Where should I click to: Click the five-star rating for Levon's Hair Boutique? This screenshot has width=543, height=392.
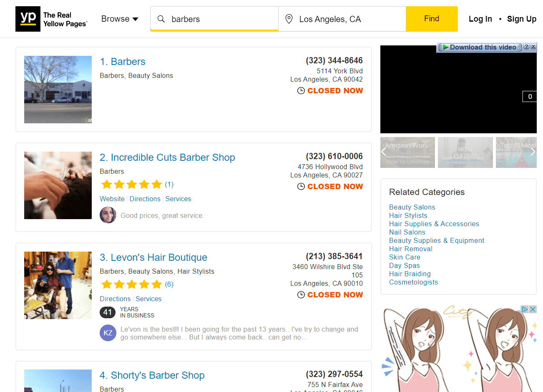(131, 285)
